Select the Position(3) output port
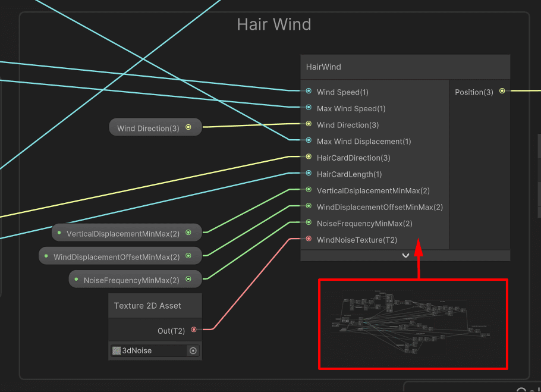Viewport: 541px width, 392px height. click(502, 91)
